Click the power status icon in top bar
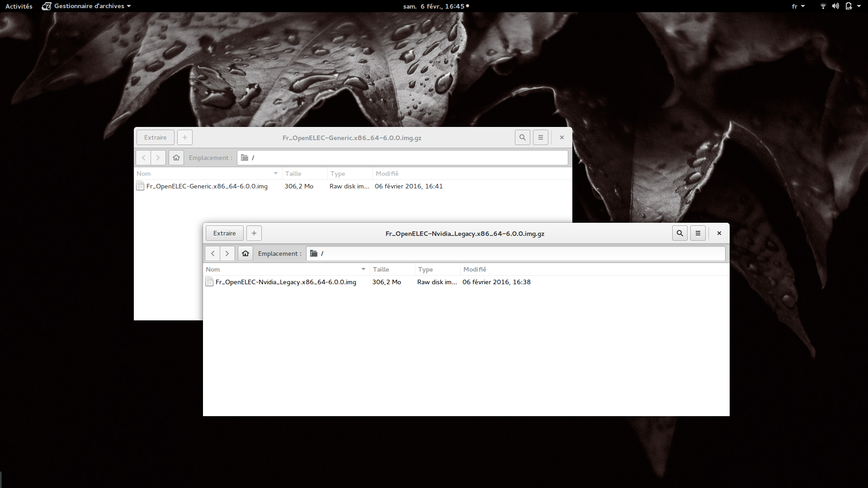 click(849, 6)
